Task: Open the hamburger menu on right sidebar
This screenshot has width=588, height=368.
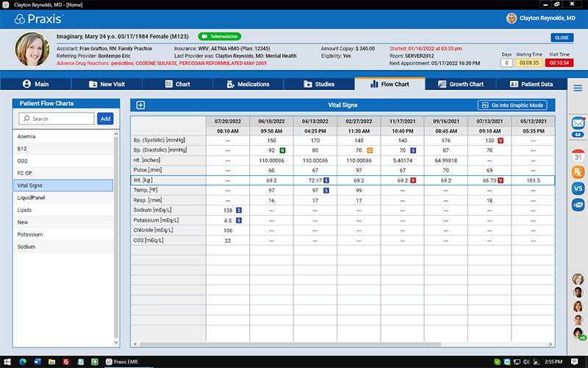Action: pyautogui.click(x=578, y=88)
